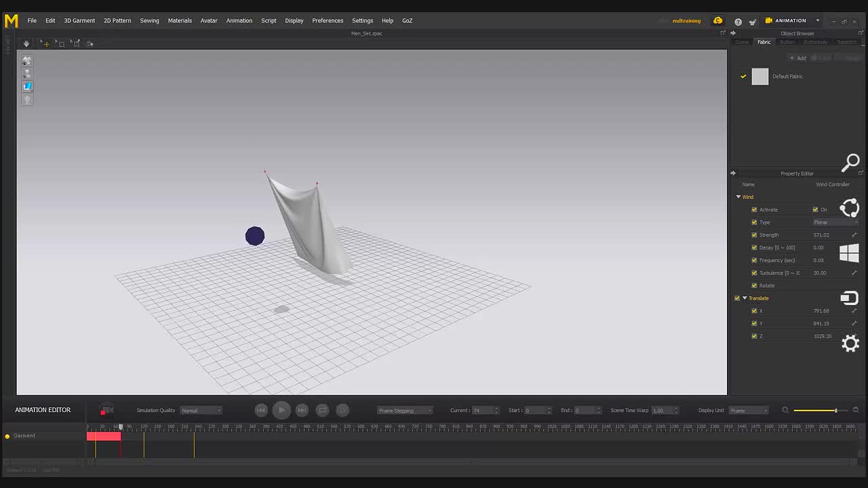Viewport: 868px width, 488px height.
Task: Toggle the Strength property checkbox
Action: point(754,235)
